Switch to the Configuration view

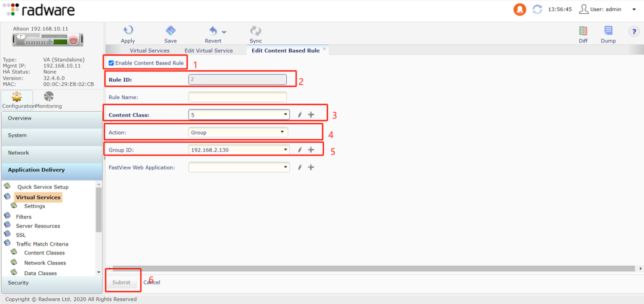click(x=17, y=99)
